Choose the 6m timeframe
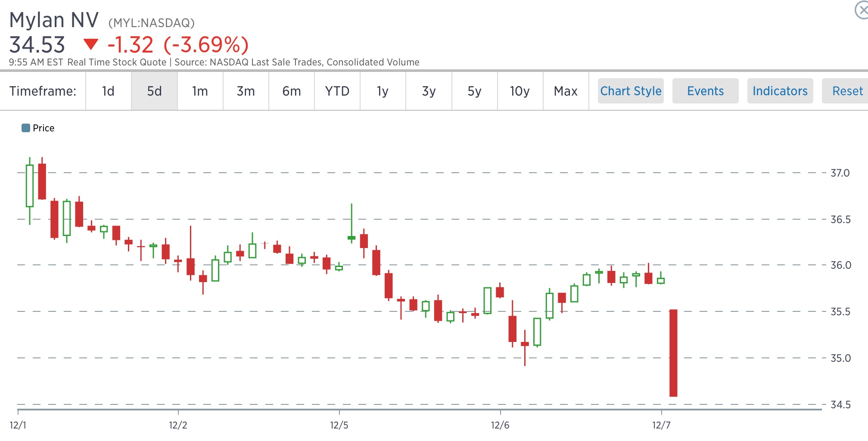868x441 pixels. tap(292, 91)
